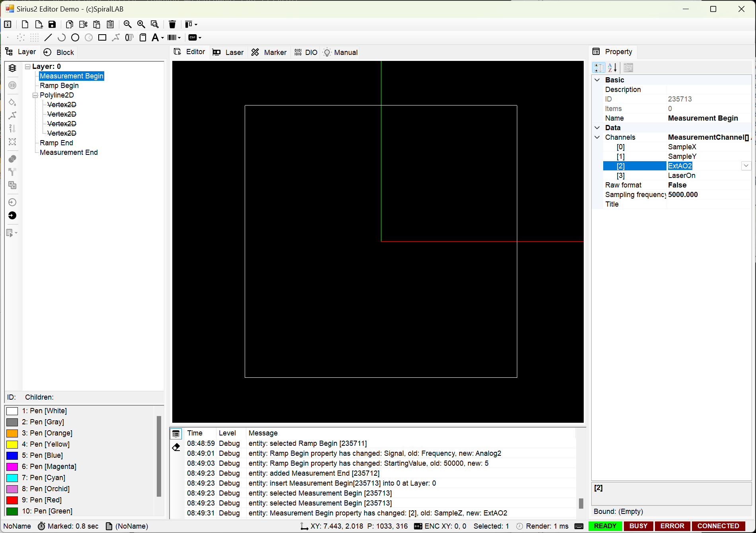Screen dimensions: 756x533
Task: Select the Rectangle drawing tool
Action: click(x=102, y=38)
